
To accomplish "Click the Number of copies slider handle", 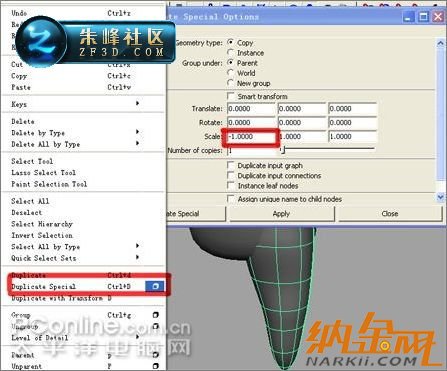I will point(282,150).
